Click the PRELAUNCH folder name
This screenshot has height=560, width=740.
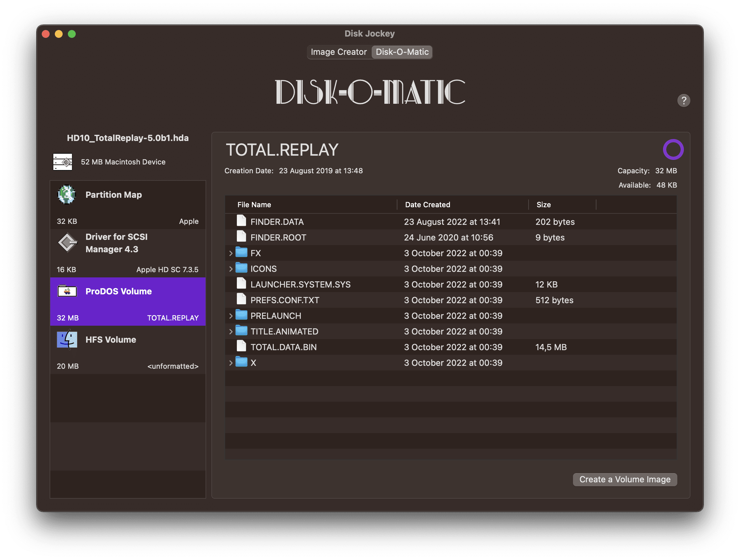[x=276, y=316]
